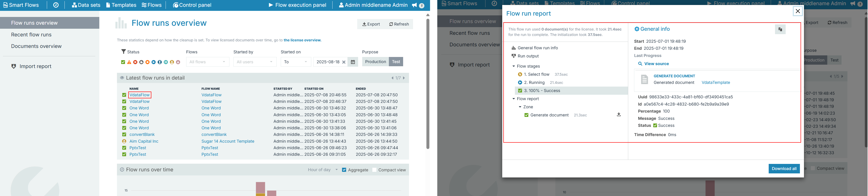
Task: Open Data sets menu in the left window
Action: pos(86,5)
